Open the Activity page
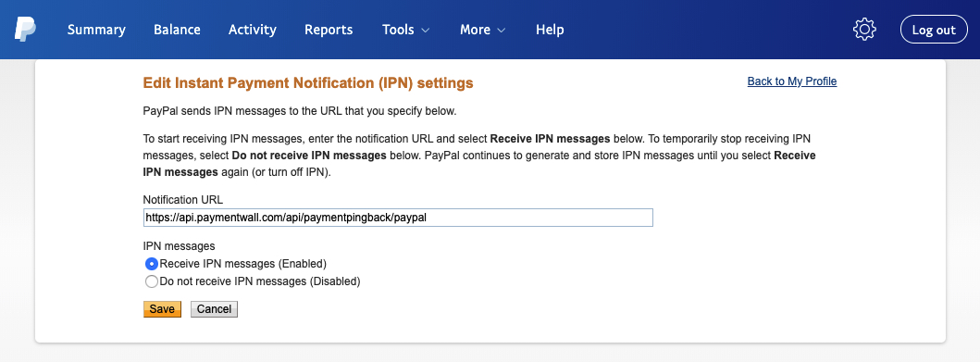This screenshot has height=362, width=980. click(253, 30)
